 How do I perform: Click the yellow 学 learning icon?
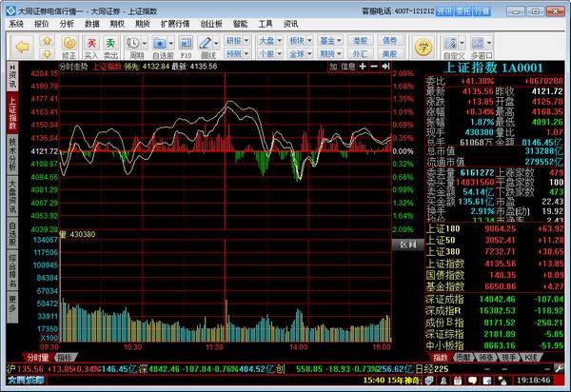click(x=423, y=46)
